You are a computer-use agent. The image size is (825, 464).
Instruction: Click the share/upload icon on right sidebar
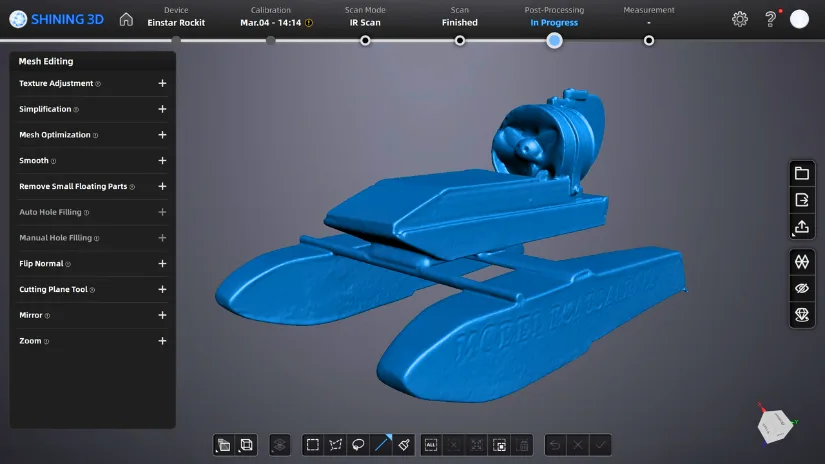(x=802, y=227)
